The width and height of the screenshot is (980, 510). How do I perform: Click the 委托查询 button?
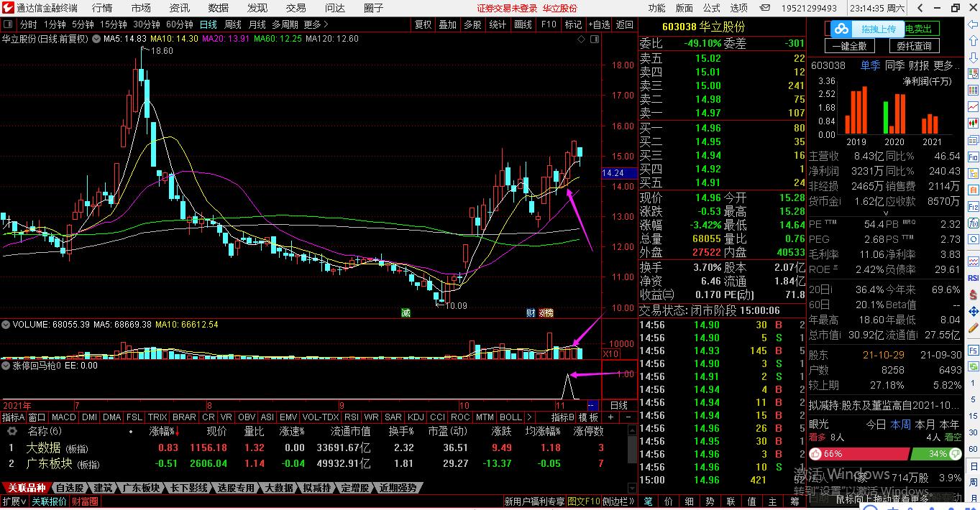pos(914,46)
